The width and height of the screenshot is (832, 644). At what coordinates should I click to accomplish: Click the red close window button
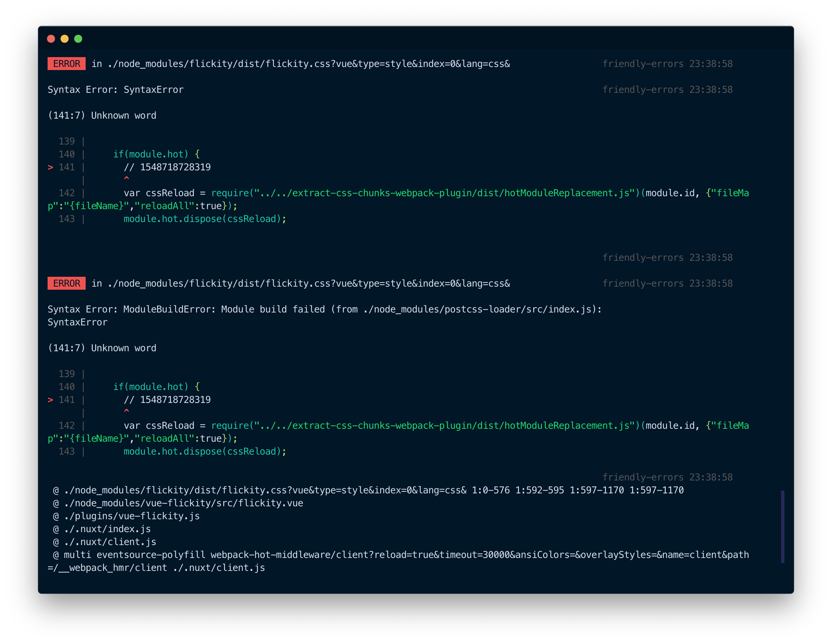point(51,39)
